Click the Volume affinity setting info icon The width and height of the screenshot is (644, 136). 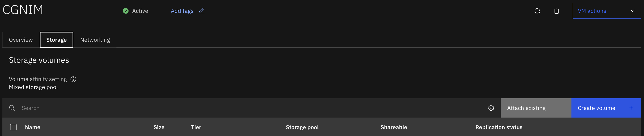coord(73,79)
